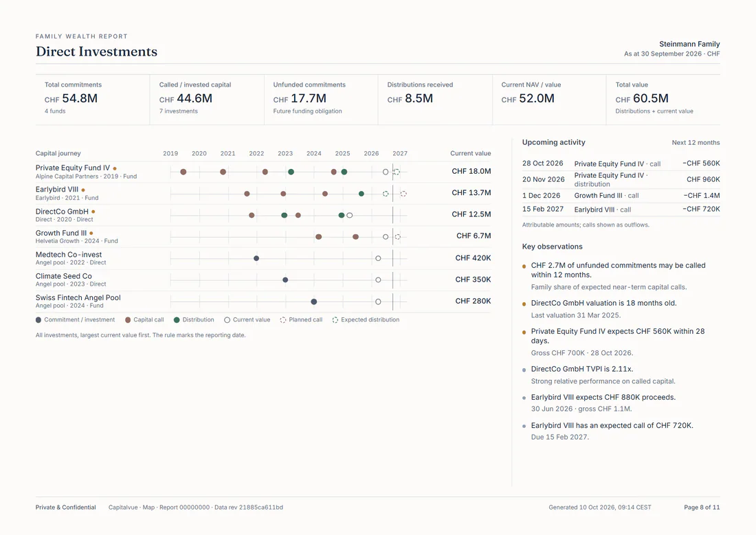The height and width of the screenshot is (535, 756).
Task: Click the bullet beside 'Earlybird VIII expects CHF 880K proceeds'
Action: pyautogui.click(x=524, y=398)
